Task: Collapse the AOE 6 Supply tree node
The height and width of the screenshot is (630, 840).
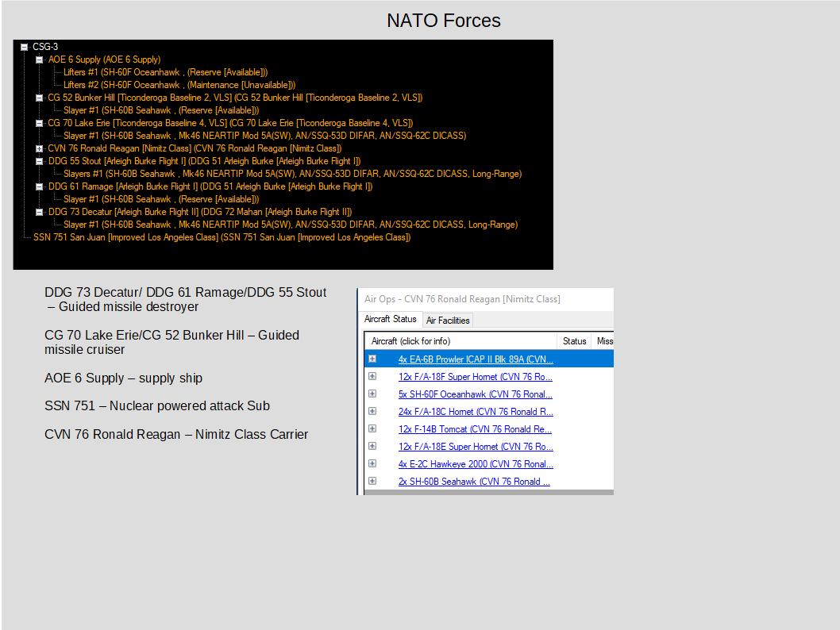Action: pyautogui.click(x=39, y=60)
